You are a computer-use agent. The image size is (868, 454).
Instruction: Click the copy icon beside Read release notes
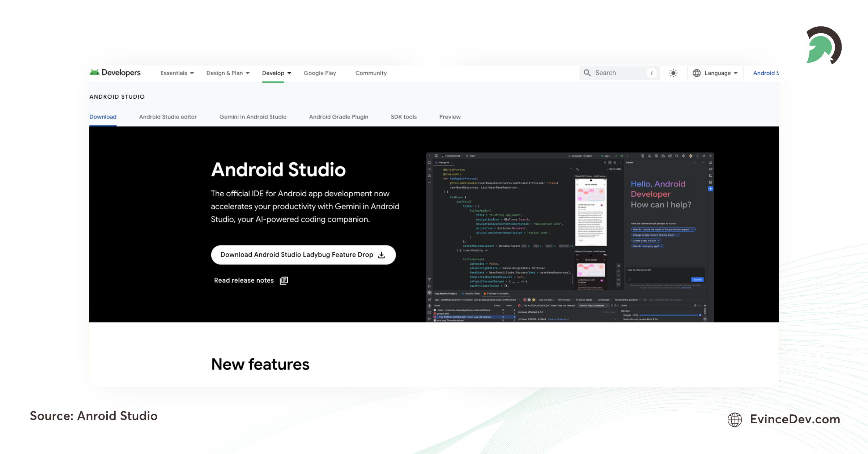coord(284,280)
